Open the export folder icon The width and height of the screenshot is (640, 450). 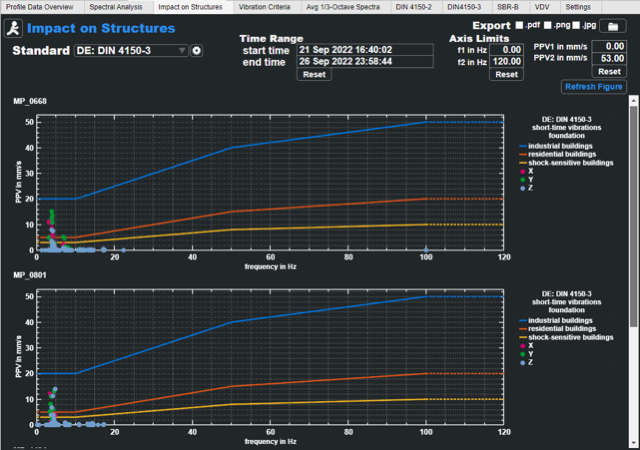(609, 26)
